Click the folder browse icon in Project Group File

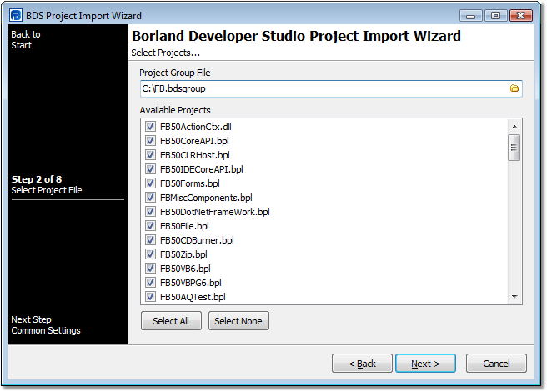click(x=514, y=88)
